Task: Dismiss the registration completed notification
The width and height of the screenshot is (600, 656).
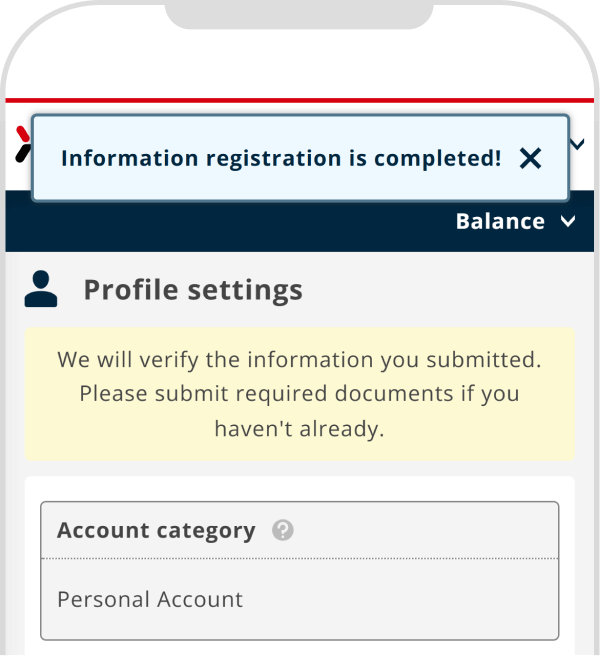Action: pos(530,158)
